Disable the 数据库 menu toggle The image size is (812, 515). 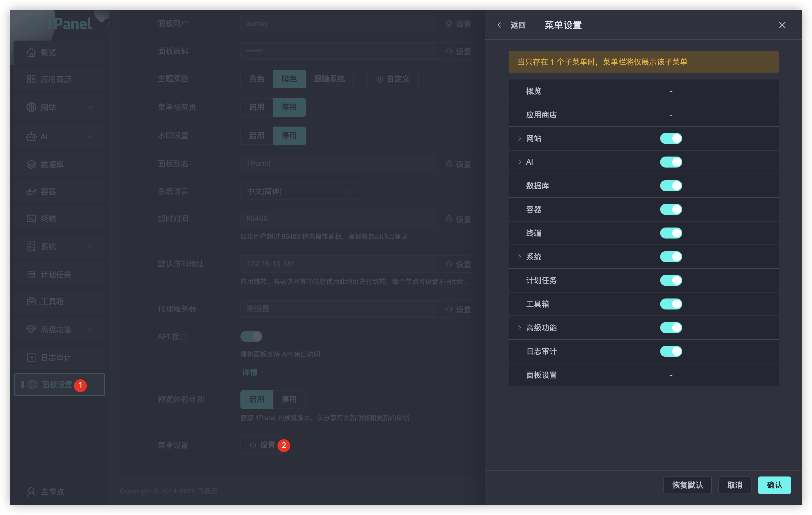[671, 185]
